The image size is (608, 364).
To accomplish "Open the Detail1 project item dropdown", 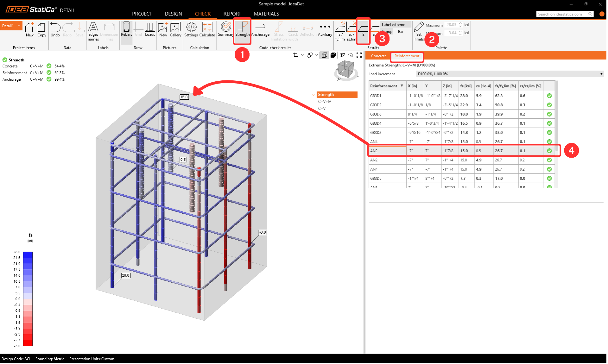I will click(19, 26).
